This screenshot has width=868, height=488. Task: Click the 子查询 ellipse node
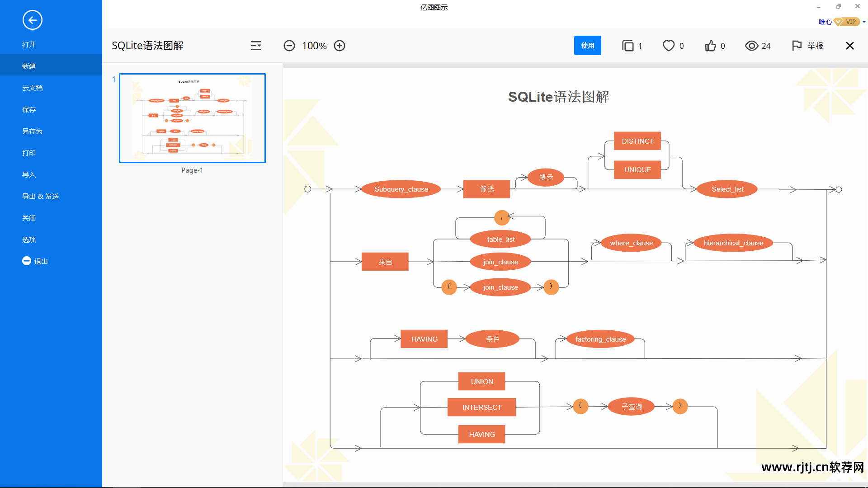[x=631, y=406]
